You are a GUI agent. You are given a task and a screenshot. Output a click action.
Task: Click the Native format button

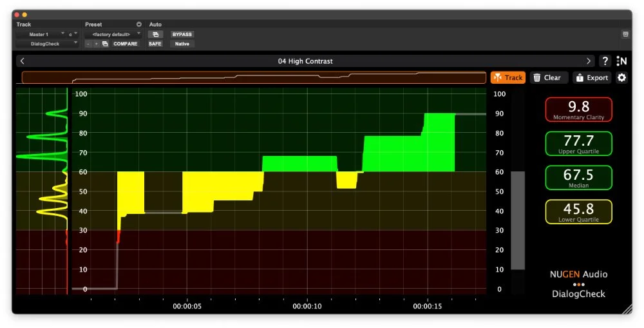click(182, 44)
